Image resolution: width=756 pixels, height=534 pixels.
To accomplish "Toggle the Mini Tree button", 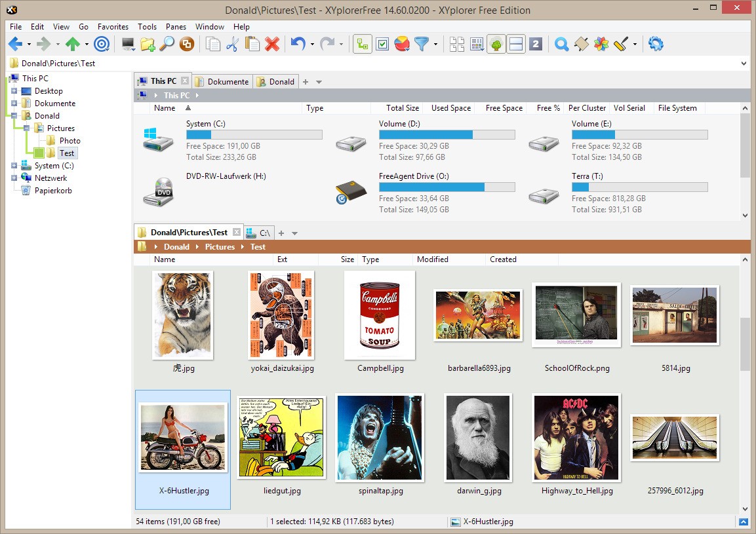I will tap(496, 45).
